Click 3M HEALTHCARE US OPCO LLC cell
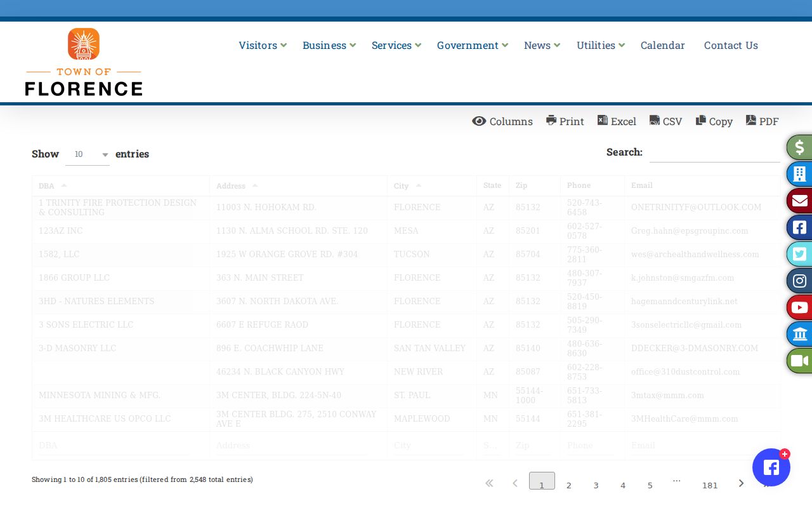Viewport: 812px width, 508px height. click(105, 418)
